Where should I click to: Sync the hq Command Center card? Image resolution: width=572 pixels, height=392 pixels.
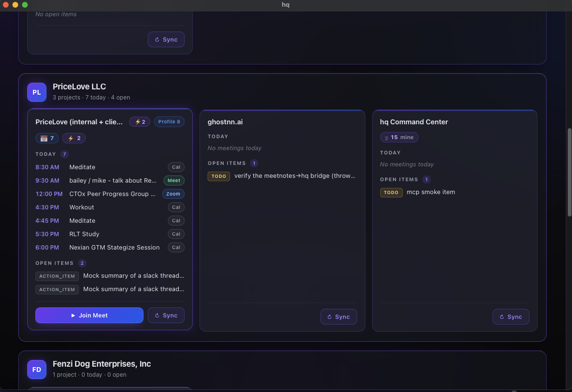511,317
